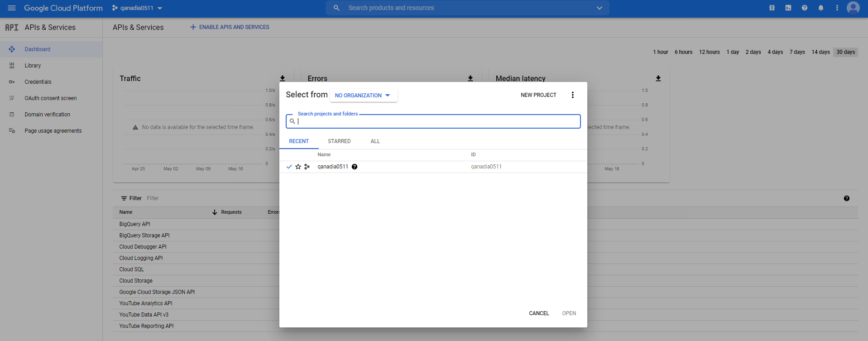This screenshot has height=341, width=868.
Task: Open the three-dot menu next to New Project
Action: [x=573, y=95]
